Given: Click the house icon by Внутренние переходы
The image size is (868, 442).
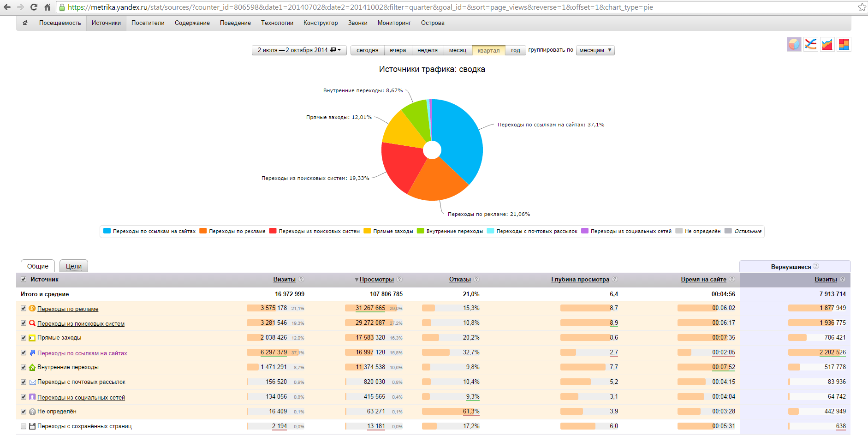Looking at the screenshot, I should click(x=32, y=367).
